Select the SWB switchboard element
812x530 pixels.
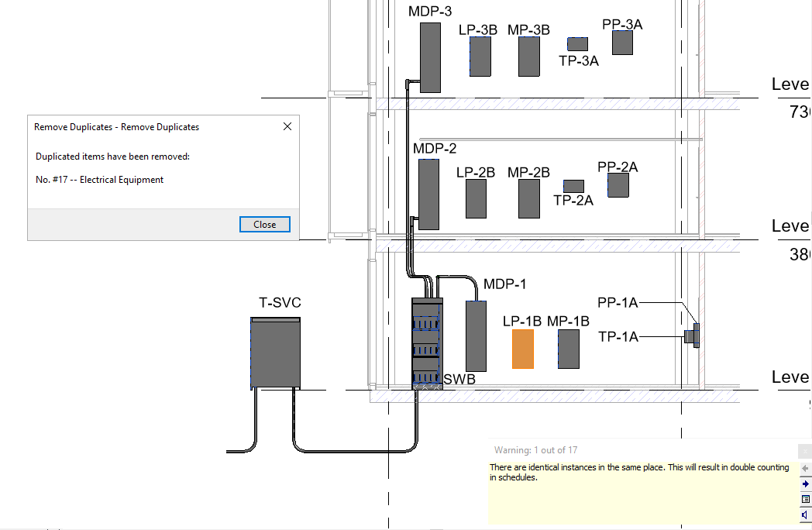tap(427, 343)
